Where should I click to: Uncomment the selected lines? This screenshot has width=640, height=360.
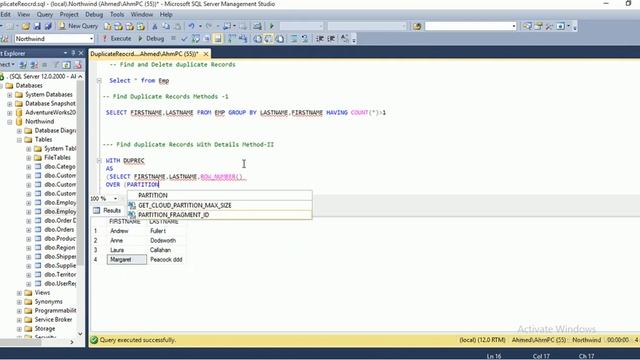click(x=304, y=39)
